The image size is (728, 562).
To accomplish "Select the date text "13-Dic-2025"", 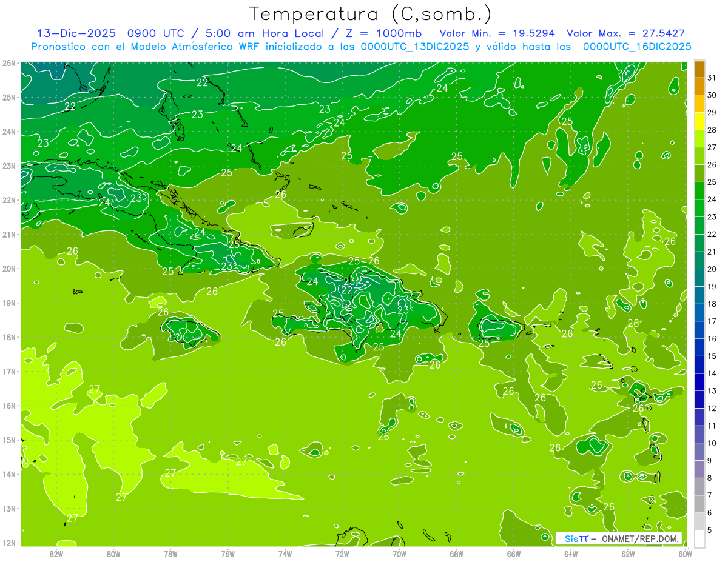I will [x=78, y=33].
